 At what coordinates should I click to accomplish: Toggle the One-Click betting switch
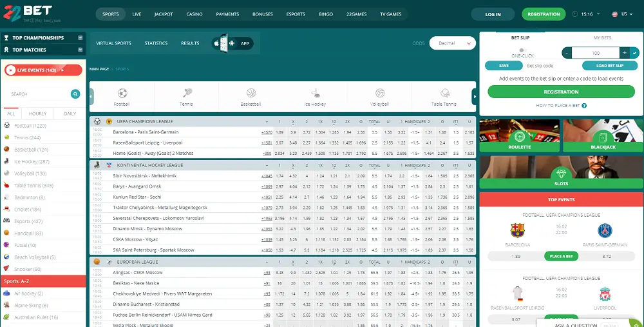pos(523,50)
